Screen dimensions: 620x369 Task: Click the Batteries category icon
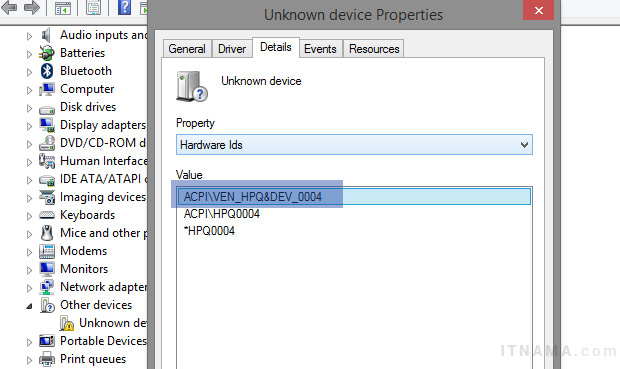(47, 53)
